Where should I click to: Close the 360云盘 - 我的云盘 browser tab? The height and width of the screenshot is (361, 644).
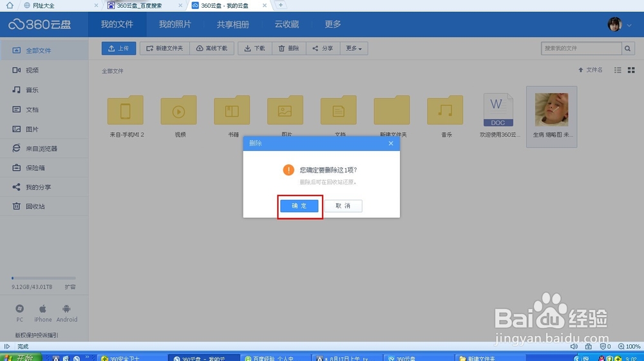click(x=265, y=5)
